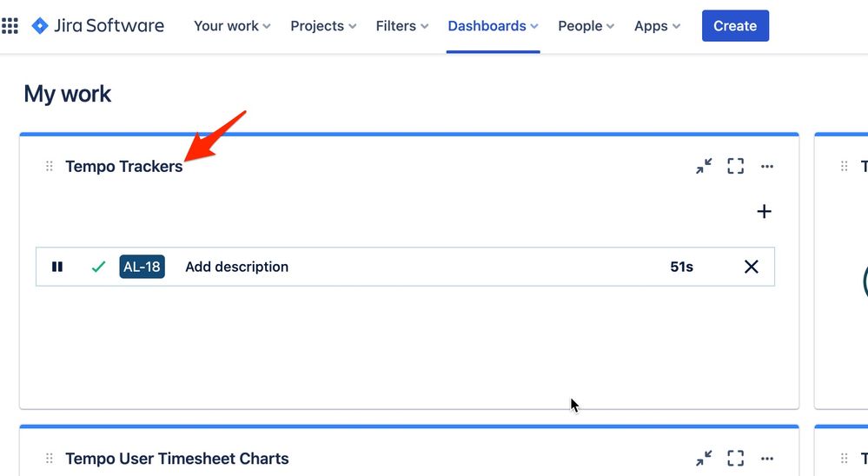Open more options for Tempo User Timesheet Charts

[x=766, y=459]
